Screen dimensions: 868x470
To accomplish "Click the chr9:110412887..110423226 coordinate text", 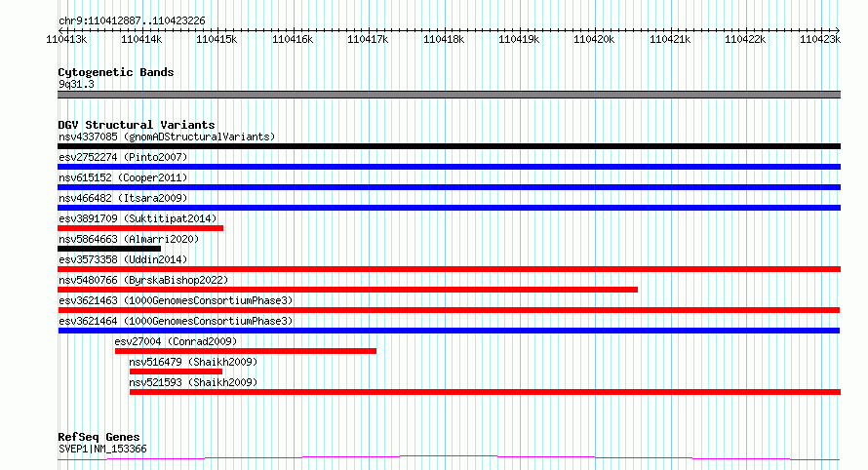I will pyautogui.click(x=132, y=20).
